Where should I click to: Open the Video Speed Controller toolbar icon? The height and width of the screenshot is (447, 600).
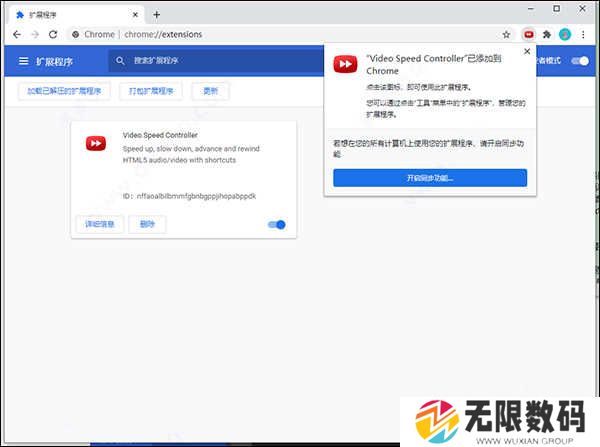(528, 35)
